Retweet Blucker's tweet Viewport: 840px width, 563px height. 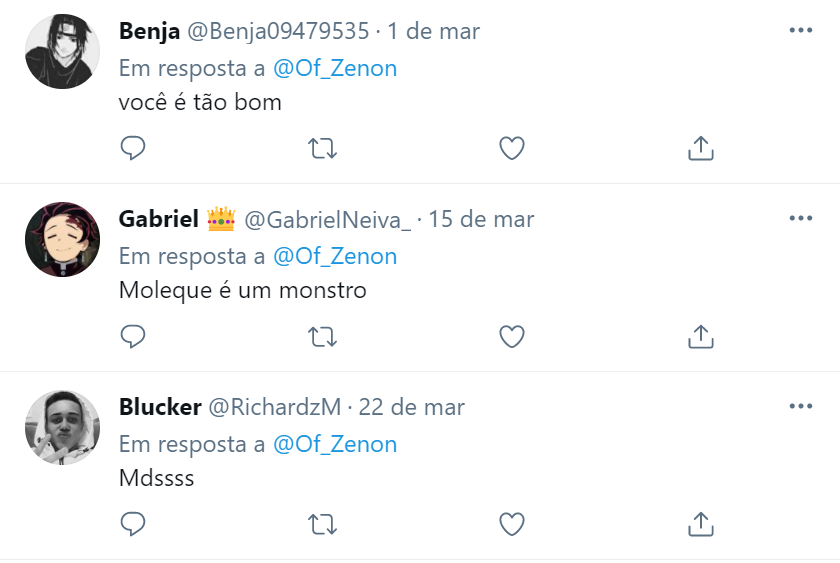click(322, 524)
